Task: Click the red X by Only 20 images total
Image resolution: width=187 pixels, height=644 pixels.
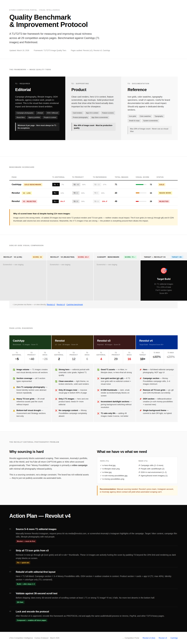Action: click(x=56, y=390)
